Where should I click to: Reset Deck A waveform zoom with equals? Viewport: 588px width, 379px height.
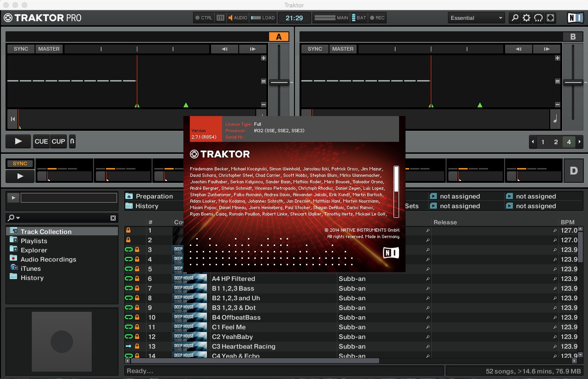pos(264,82)
